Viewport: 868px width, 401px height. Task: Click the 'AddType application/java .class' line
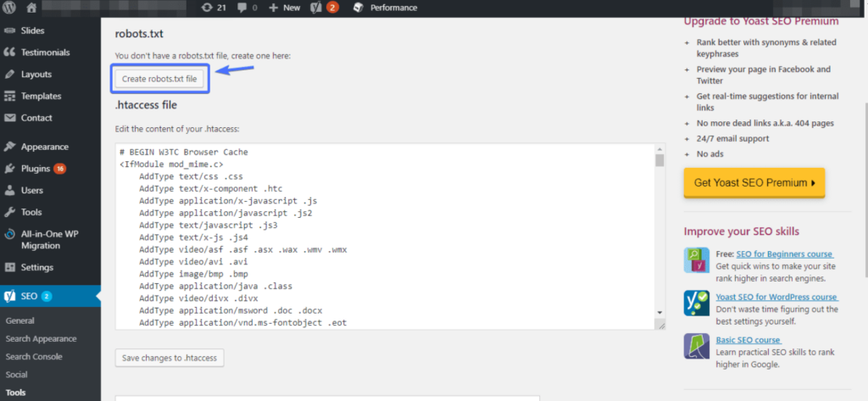click(x=216, y=287)
